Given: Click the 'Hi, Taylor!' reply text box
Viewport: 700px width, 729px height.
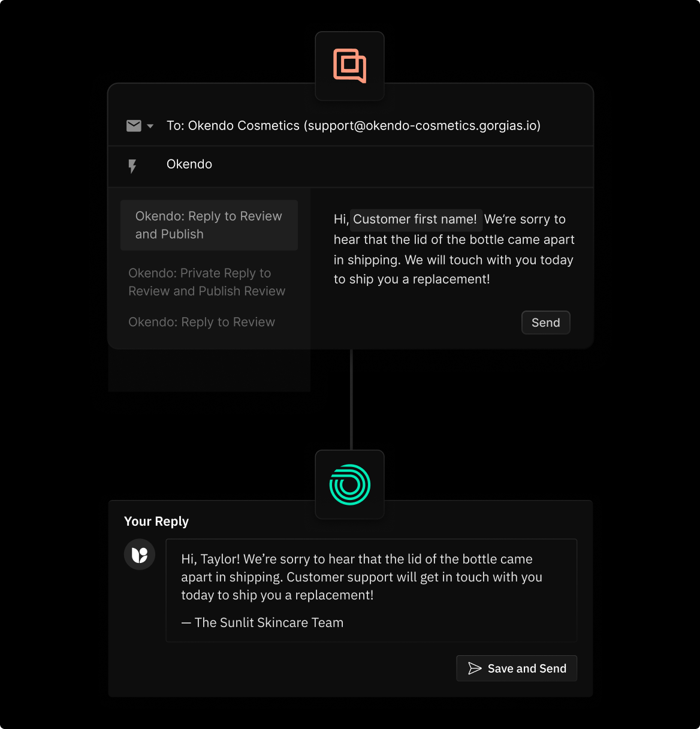Looking at the screenshot, I should pyautogui.click(x=361, y=577).
